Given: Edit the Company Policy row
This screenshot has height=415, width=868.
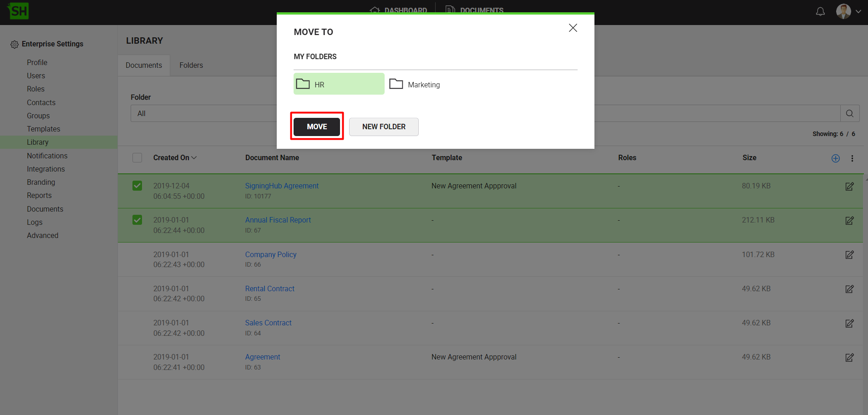Looking at the screenshot, I should (849, 255).
